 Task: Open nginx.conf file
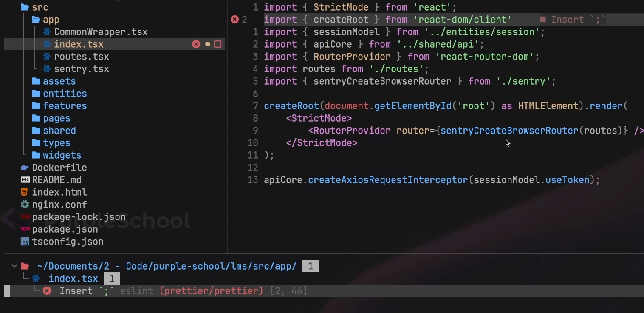tap(59, 205)
